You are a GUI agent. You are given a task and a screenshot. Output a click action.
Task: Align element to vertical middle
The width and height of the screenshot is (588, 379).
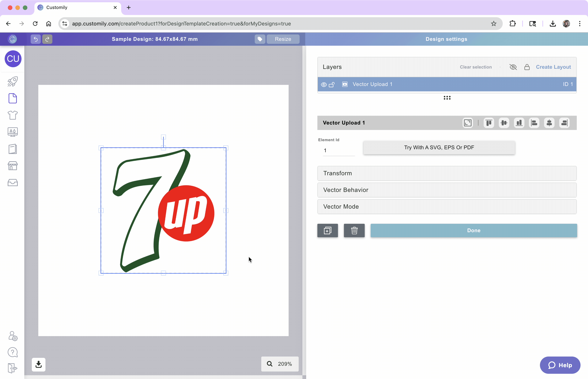tap(504, 123)
